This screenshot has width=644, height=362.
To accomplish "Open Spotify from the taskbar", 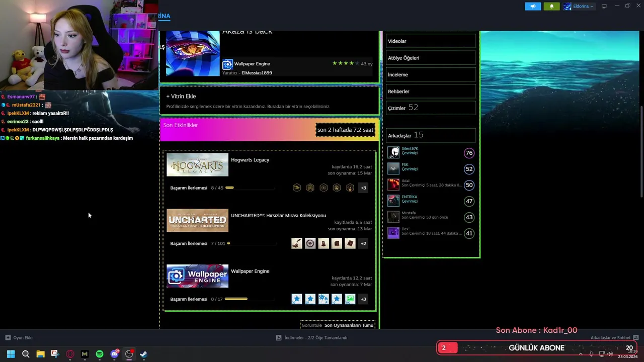I will pyautogui.click(x=100, y=354).
